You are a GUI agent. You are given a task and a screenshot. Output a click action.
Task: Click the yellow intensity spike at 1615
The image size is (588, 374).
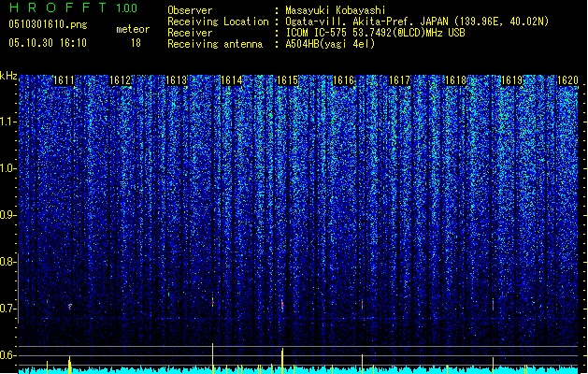tap(282, 361)
